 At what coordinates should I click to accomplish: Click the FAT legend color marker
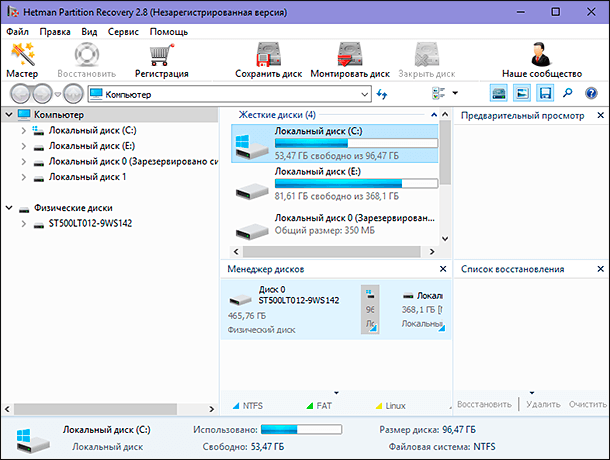click(x=310, y=406)
